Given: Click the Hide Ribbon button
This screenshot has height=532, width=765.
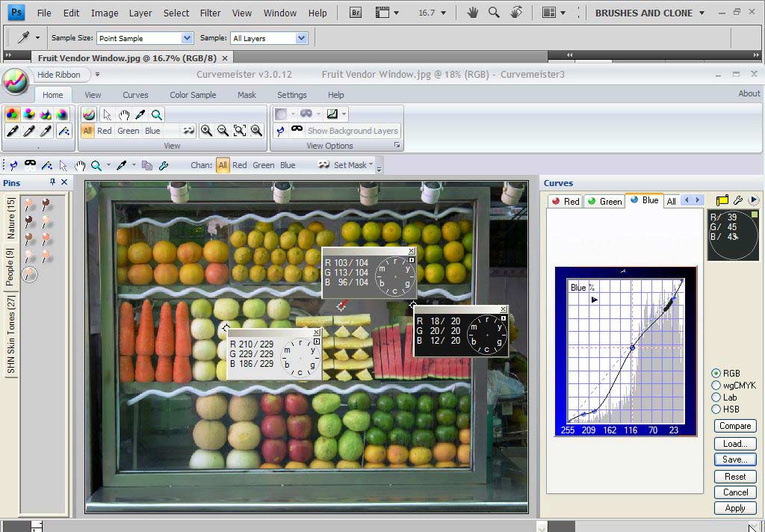Looking at the screenshot, I should (x=59, y=75).
